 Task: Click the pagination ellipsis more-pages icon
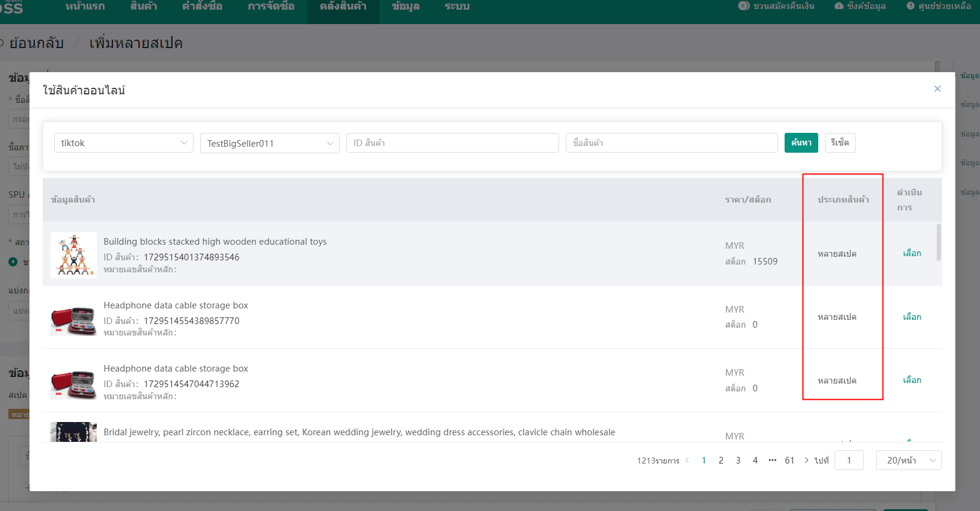(773, 461)
